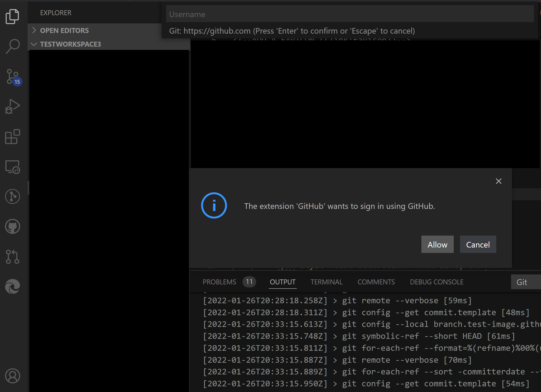Switch to the Debug Console tab
541x392 pixels.
[x=437, y=282]
